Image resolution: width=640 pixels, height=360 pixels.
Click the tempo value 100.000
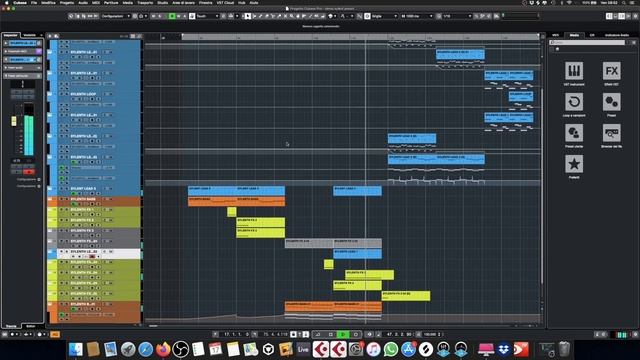(x=431, y=334)
